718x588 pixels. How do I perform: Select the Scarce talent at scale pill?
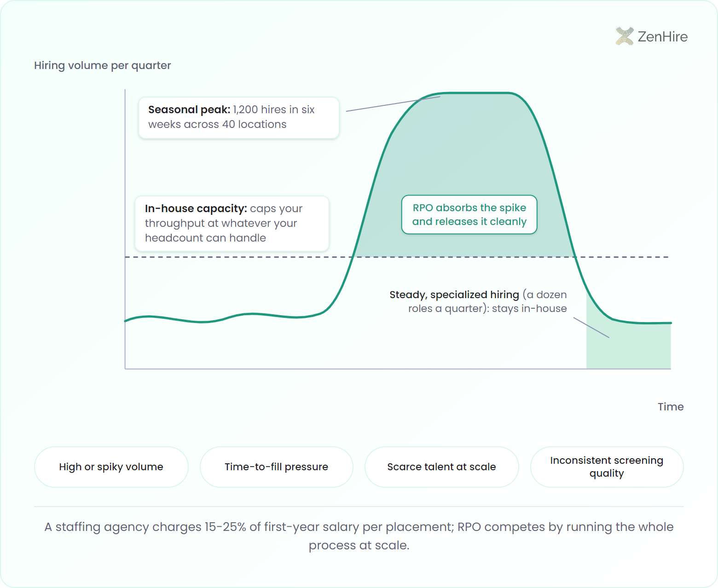442,467
